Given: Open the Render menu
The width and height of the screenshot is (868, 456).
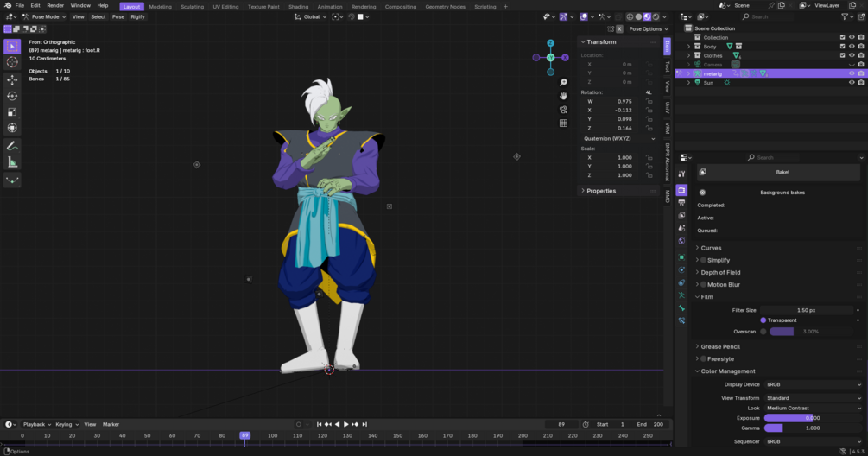Looking at the screenshot, I should click(55, 5).
